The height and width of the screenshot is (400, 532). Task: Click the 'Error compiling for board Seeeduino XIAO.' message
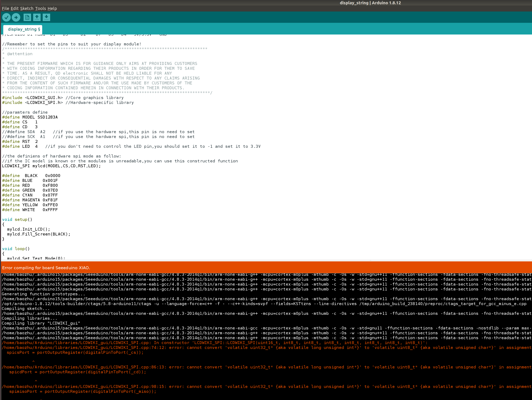tap(46, 268)
